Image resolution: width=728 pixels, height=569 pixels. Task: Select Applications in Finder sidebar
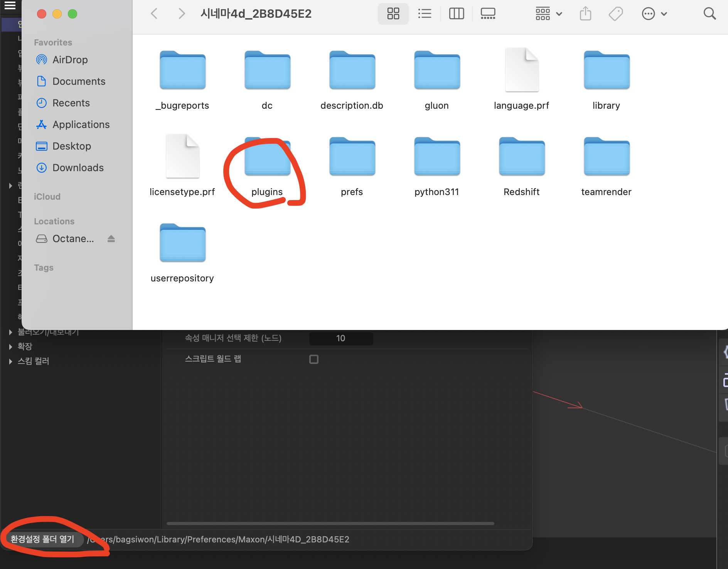[81, 125]
